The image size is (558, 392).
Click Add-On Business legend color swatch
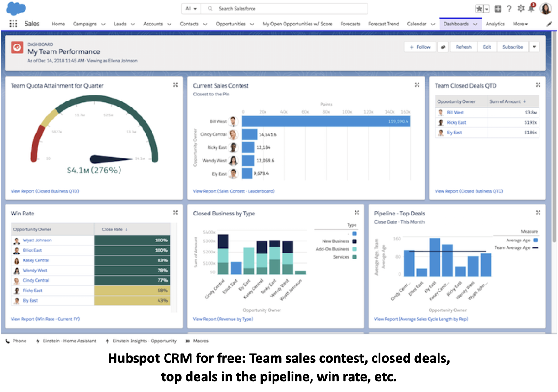pyautogui.click(x=355, y=249)
